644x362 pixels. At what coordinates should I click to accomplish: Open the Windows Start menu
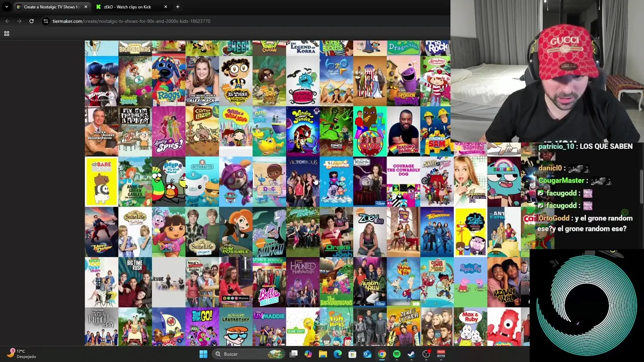click(203, 354)
